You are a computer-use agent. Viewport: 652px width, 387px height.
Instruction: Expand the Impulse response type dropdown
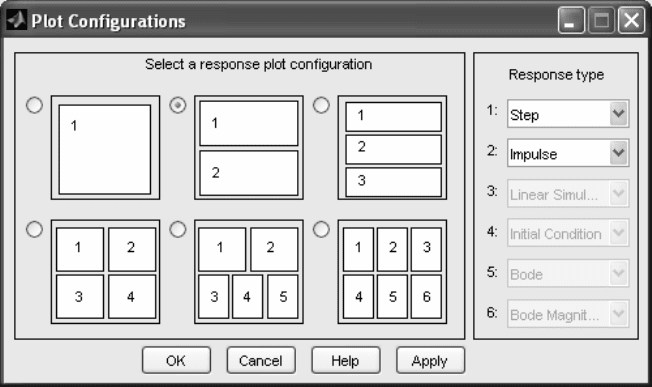[x=568, y=153]
